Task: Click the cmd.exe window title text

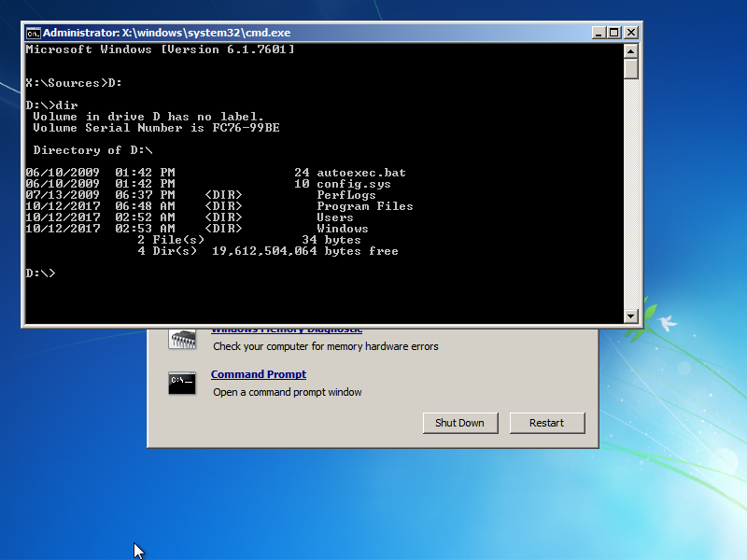Action: click(x=167, y=33)
